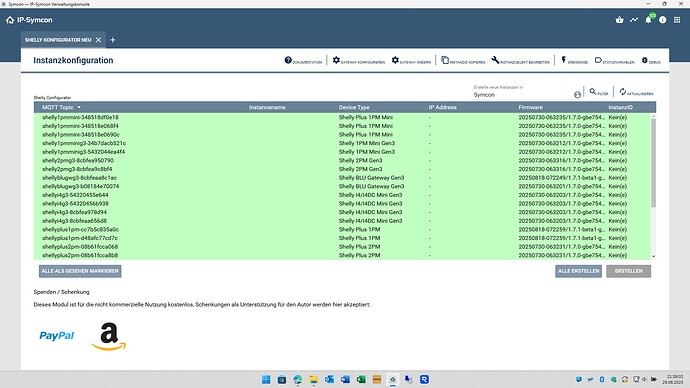Open Microsoft Edge from the taskbar
This screenshot has width=690, height=388.
(298, 379)
